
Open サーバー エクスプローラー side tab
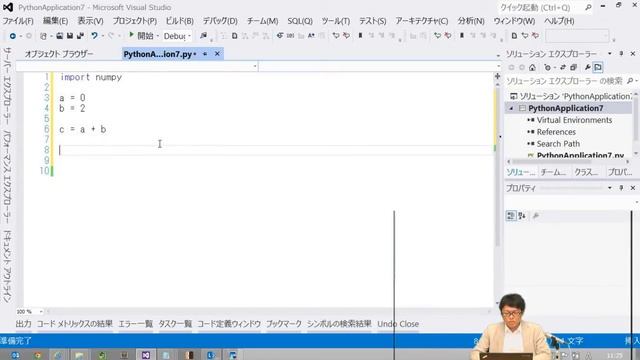click(7, 86)
